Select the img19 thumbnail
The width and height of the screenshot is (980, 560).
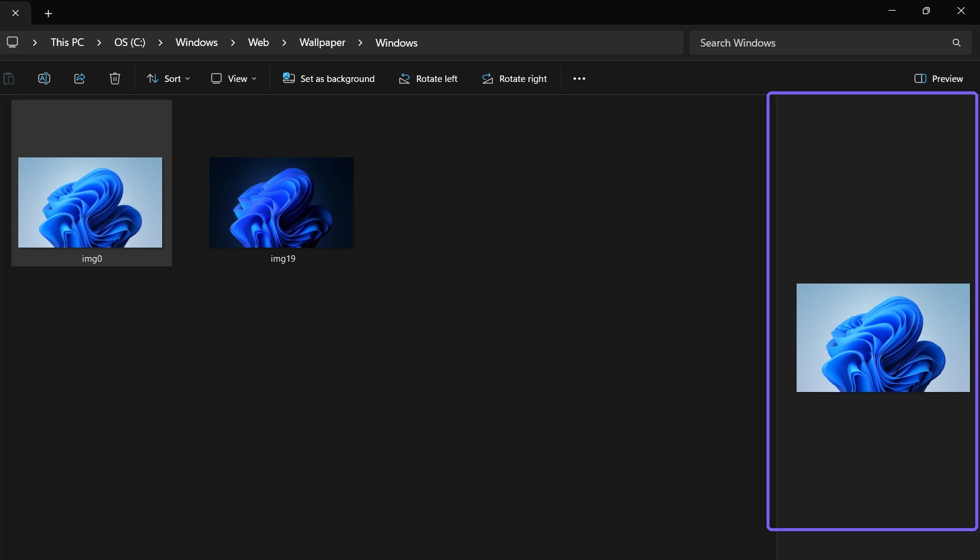[281, 202]
